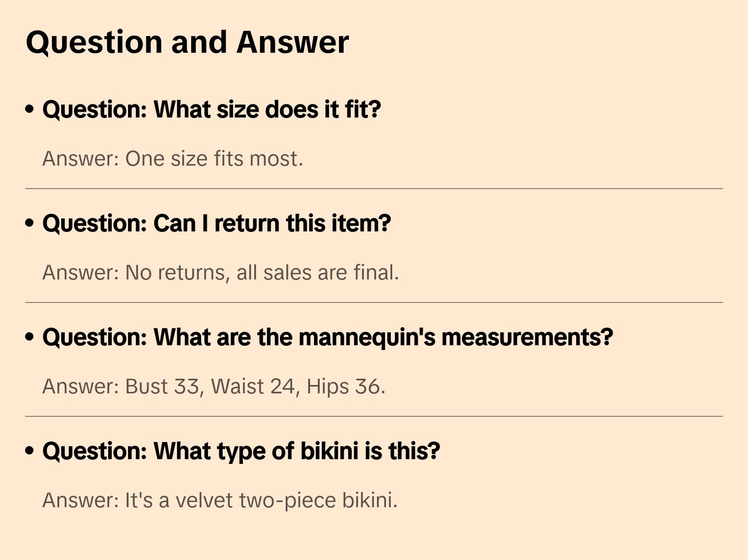Viewport: 748px width, 560px height.
Task: Click the bullet before the size question
Action: click(30, 109)
